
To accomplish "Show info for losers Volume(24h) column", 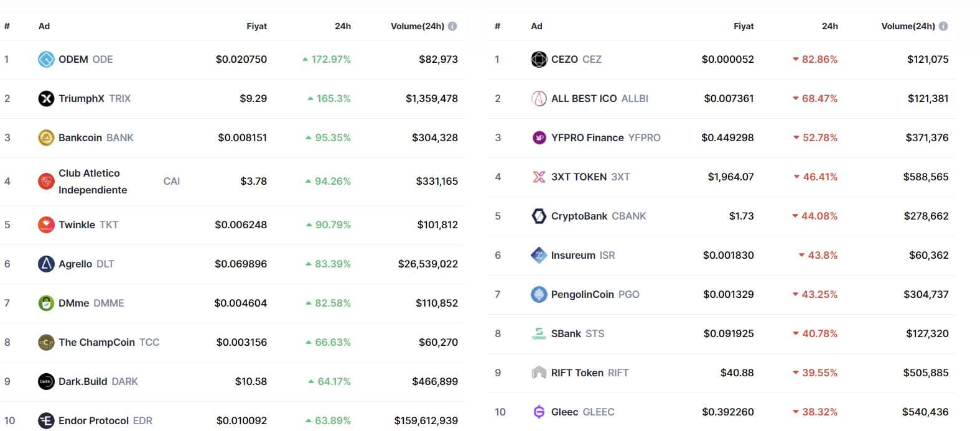I will (943, 26).
